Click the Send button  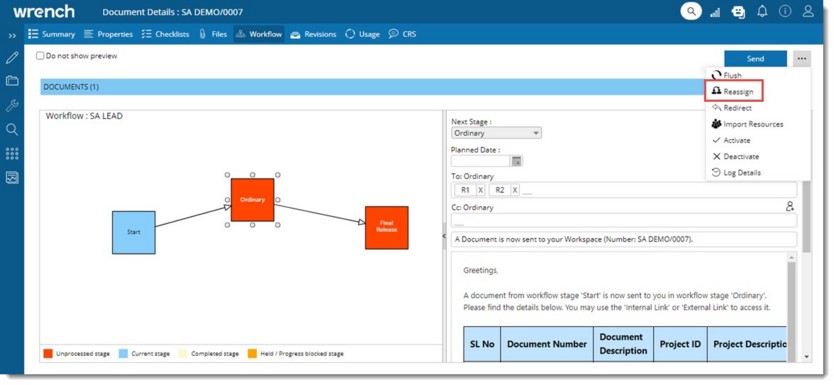(755, 59)
